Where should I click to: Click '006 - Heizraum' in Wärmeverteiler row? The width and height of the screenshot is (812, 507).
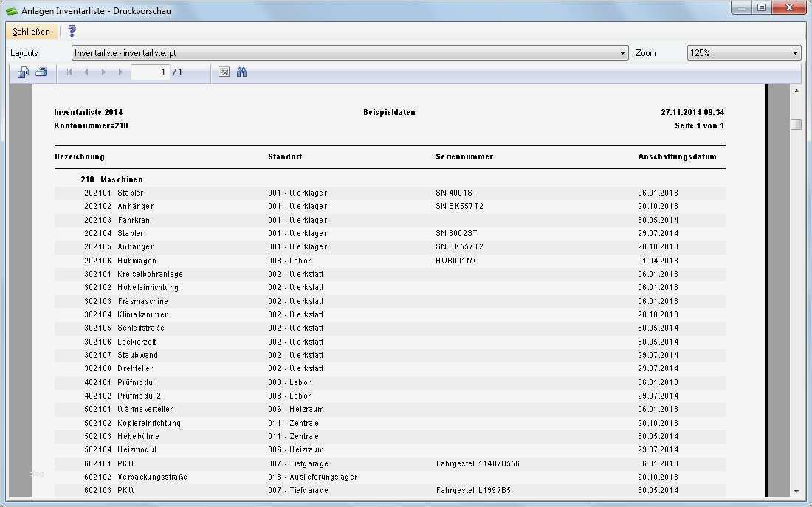[296, 409]
